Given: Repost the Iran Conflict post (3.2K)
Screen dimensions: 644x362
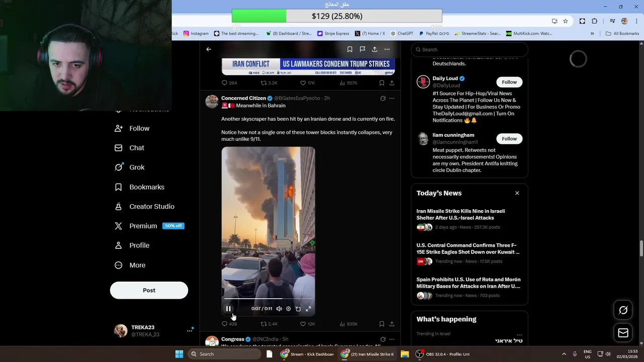Looking at the screenshot, I should (269, 83).
